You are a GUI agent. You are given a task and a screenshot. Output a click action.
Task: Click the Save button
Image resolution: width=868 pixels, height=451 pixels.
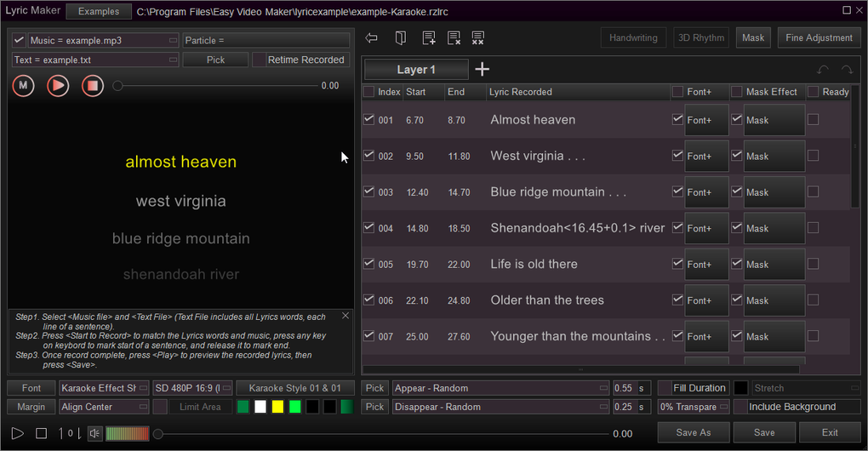764,432
